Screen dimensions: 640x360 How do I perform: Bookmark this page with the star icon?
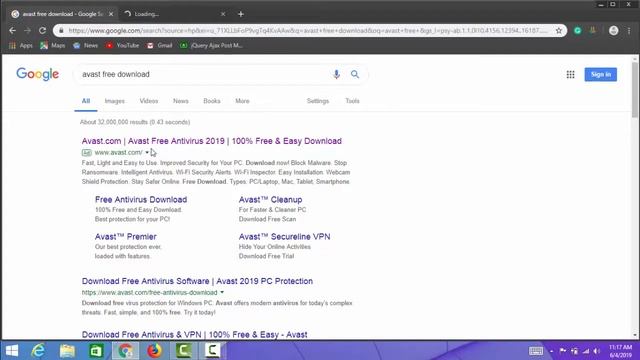[x=559, y=31]
